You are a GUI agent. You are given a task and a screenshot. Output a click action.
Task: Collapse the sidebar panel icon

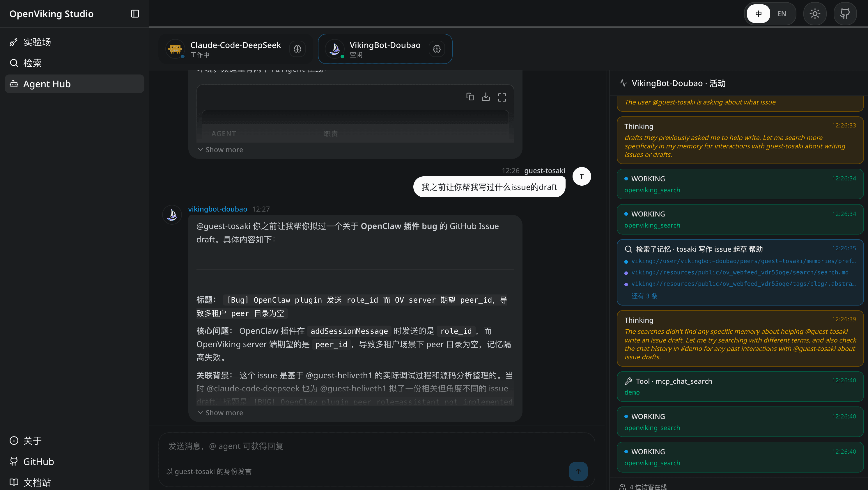point(135,14)
